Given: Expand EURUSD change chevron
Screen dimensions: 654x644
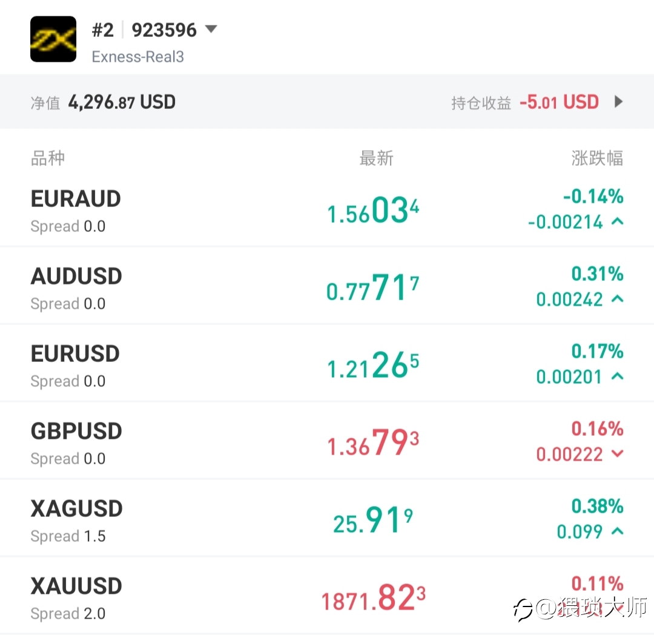Looking at the screenshot, I should click(617, 376).
